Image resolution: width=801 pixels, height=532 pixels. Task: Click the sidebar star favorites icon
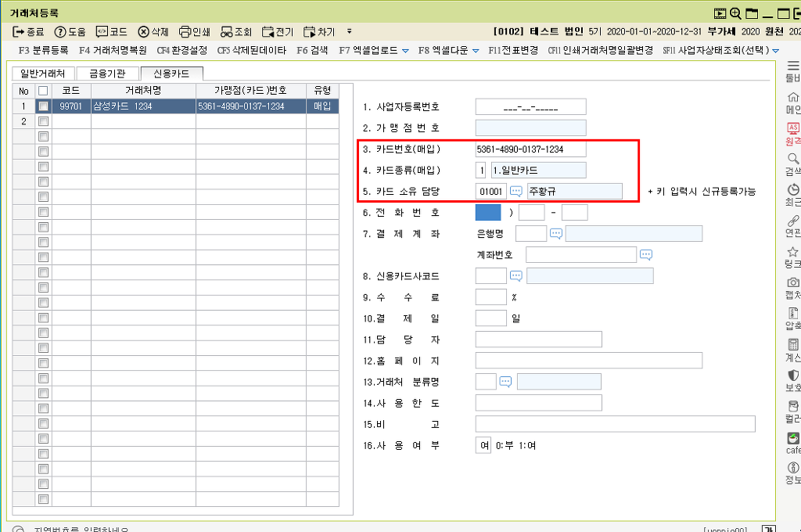793,251
